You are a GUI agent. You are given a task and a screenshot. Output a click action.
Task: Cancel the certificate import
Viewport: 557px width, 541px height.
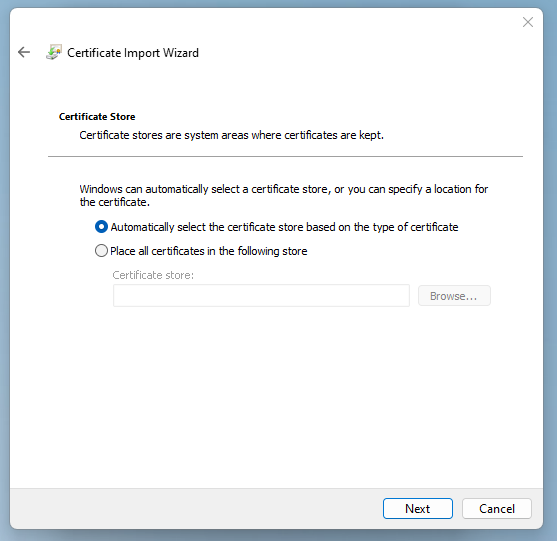497,508
